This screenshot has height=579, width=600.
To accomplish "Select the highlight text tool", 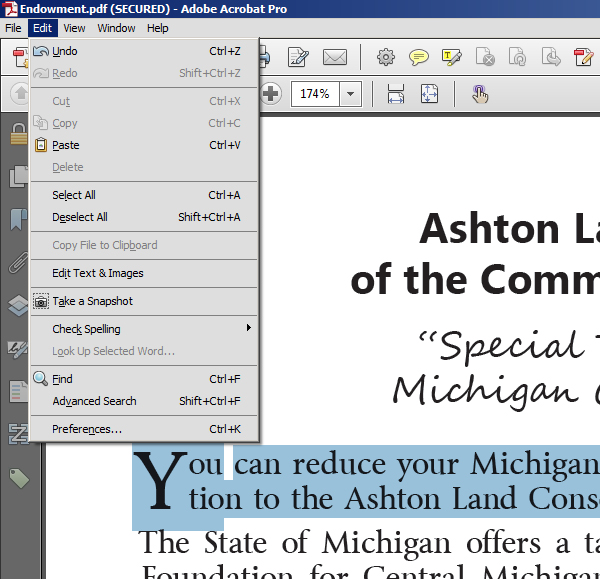I will coord(451,57).
